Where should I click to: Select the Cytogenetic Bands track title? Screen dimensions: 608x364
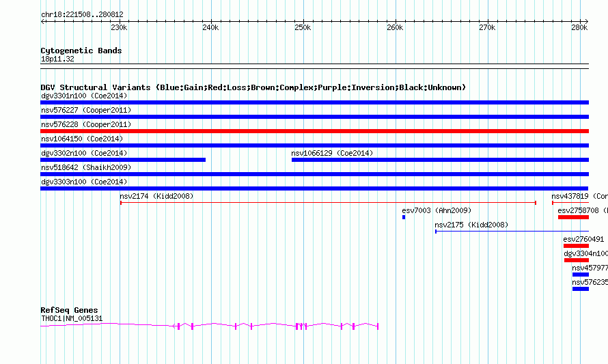pos(81,51)
